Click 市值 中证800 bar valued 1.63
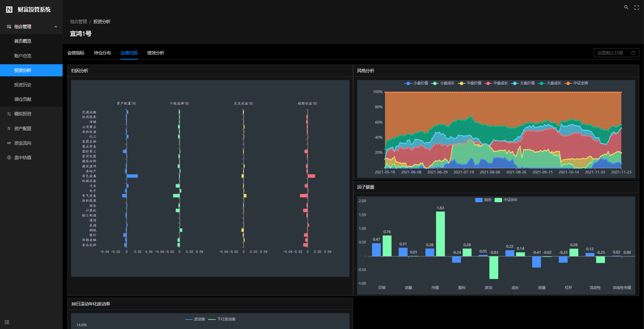 tap(440, 234)
